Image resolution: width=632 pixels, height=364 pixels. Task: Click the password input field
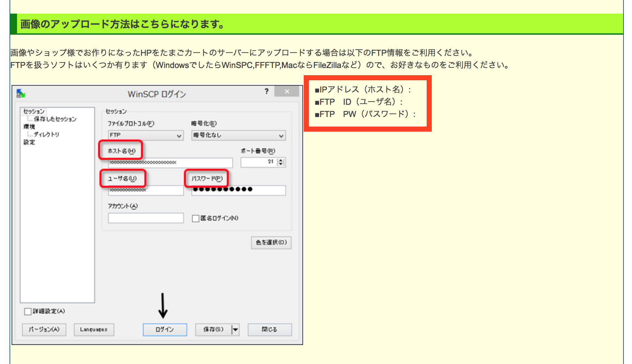click(238, 190)
